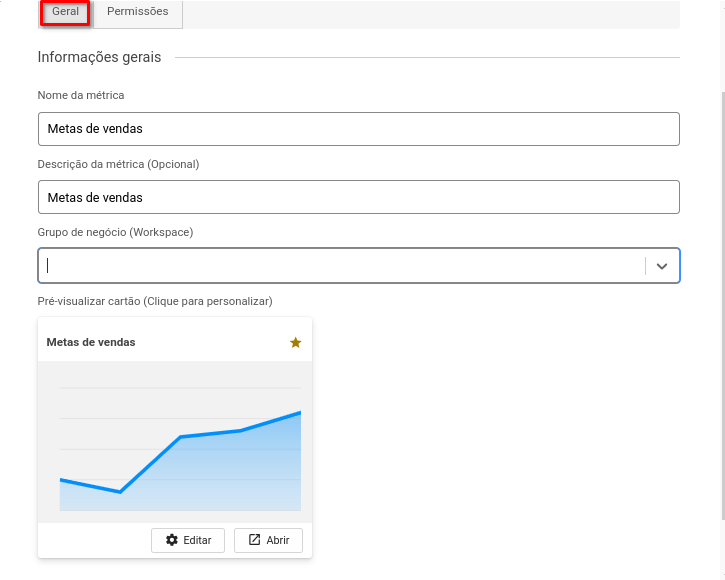Click the Descrição da métrica (Opcional) label
This screenshot has width=725, height=580.
(x=118, y=164)
